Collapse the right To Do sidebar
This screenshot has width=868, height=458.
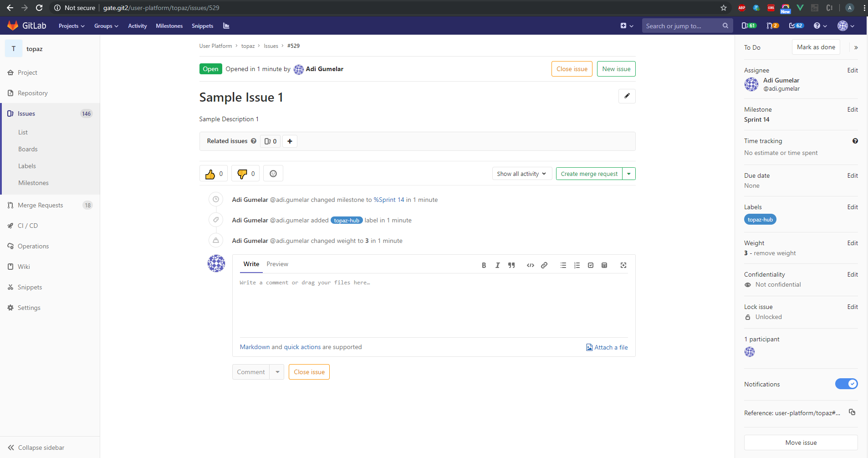click(x=856, y=47)
